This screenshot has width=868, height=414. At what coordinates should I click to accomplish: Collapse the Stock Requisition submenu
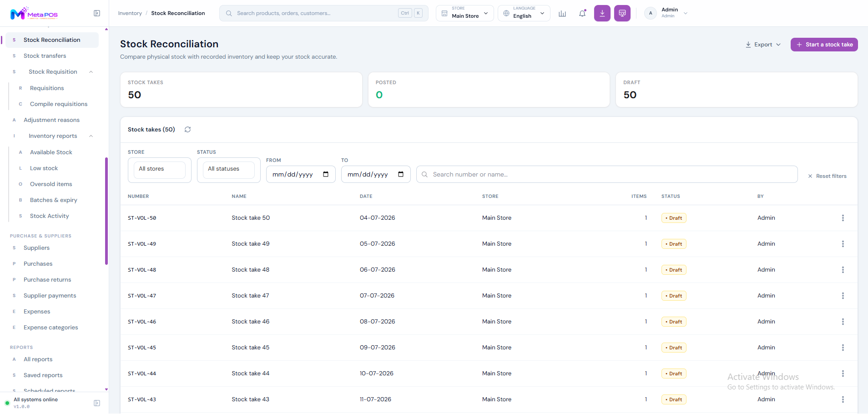pyautogui.click(x=91, y=72)
